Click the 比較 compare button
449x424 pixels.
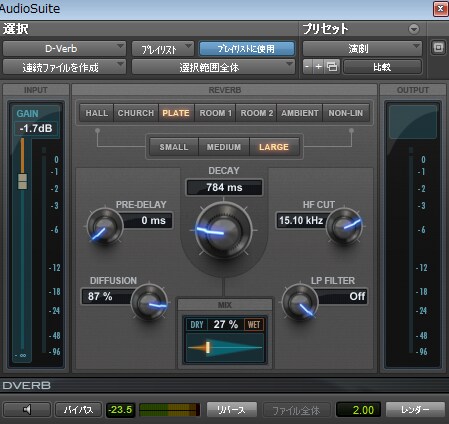[x=382, y=67]
